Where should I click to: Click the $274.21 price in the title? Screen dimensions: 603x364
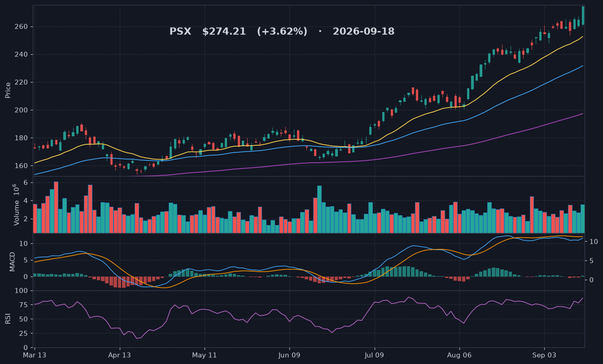tap(224, 32)
